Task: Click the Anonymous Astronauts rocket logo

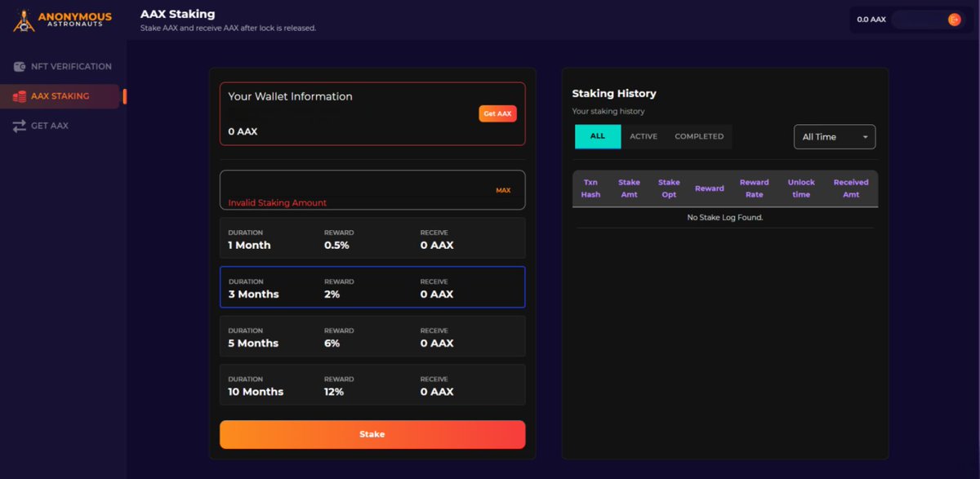Action: point(24,20)
